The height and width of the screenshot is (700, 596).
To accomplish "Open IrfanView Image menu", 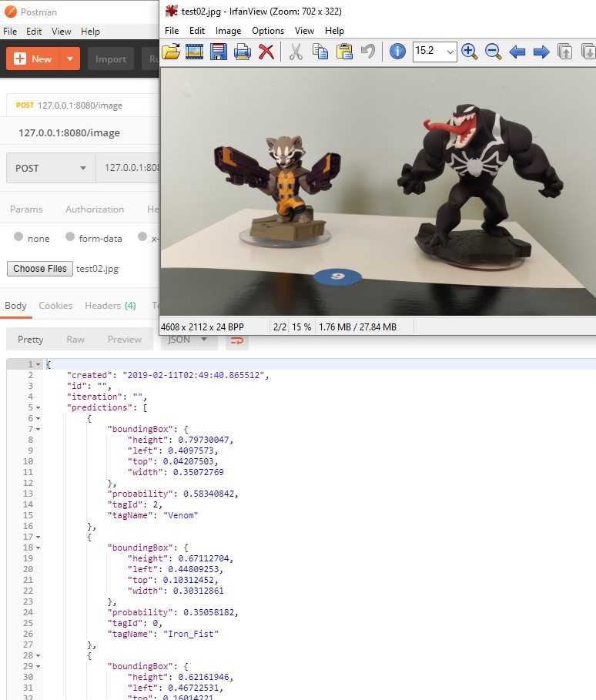I will [x=228, y=31].
